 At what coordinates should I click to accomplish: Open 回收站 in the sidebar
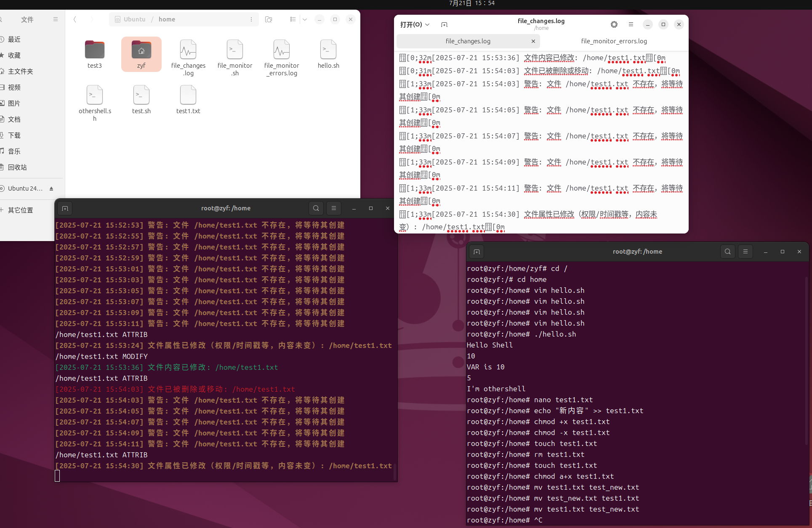[x=17, y=167]
